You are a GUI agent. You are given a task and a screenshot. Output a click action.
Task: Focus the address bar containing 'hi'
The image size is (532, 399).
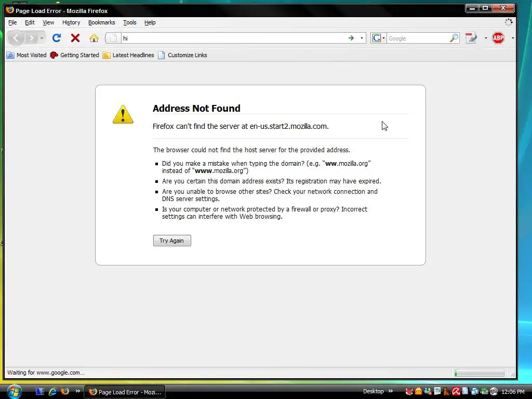[x=234, y=38]
